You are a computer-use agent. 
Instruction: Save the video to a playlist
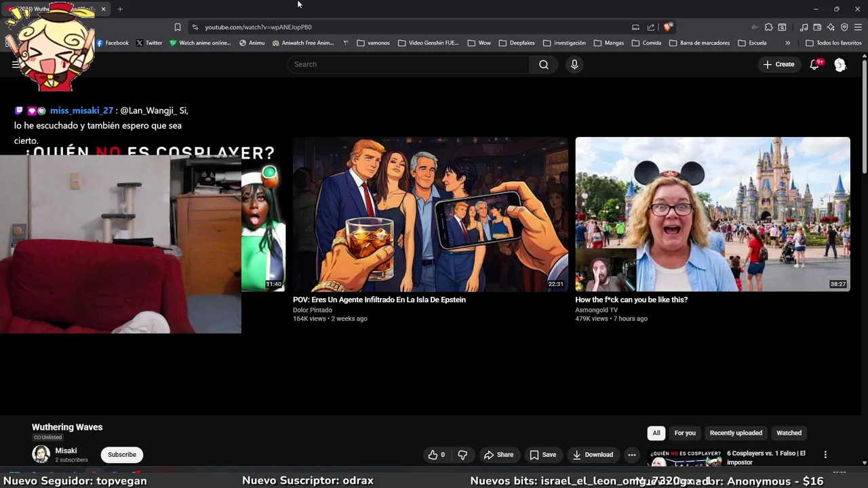[543, 455]
